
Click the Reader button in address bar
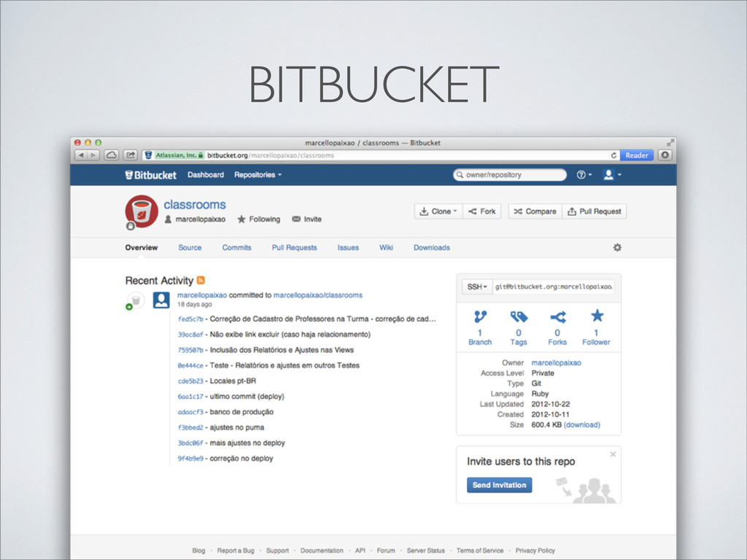pos(636,155)
